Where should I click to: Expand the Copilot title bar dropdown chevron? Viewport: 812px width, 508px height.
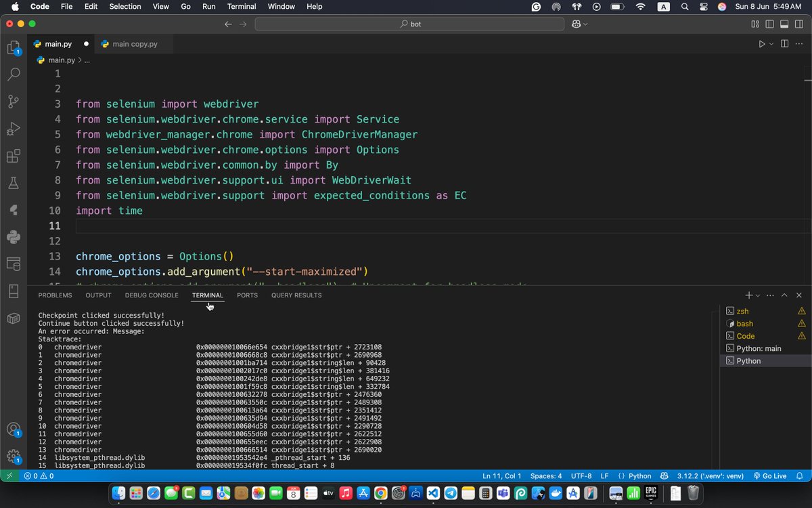point(585,24)
